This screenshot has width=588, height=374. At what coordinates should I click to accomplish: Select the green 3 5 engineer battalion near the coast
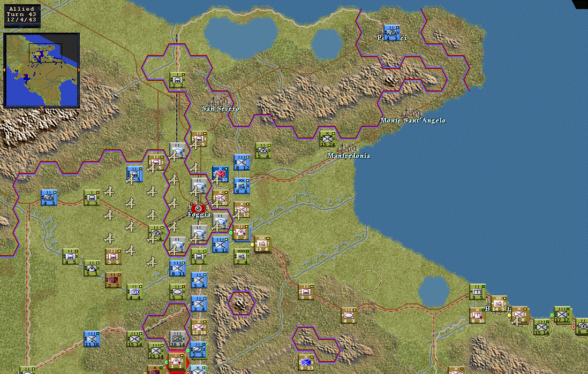(x=477, y=292)
